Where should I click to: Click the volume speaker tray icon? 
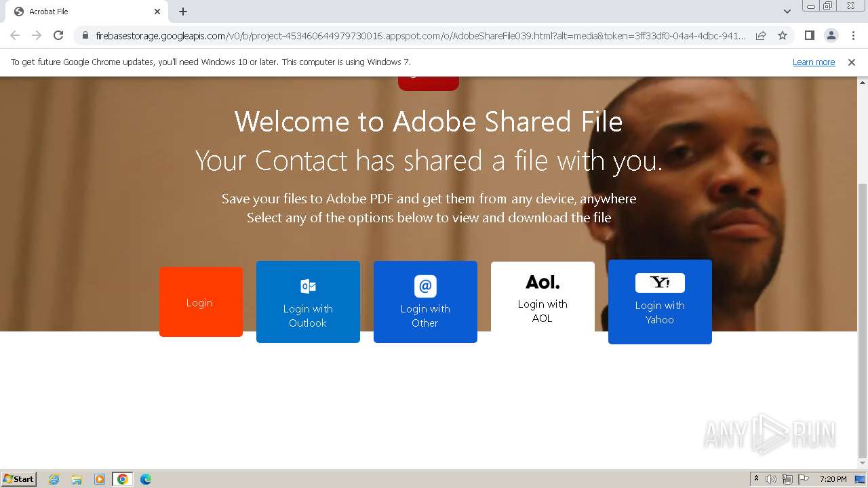tap(771, 479)
